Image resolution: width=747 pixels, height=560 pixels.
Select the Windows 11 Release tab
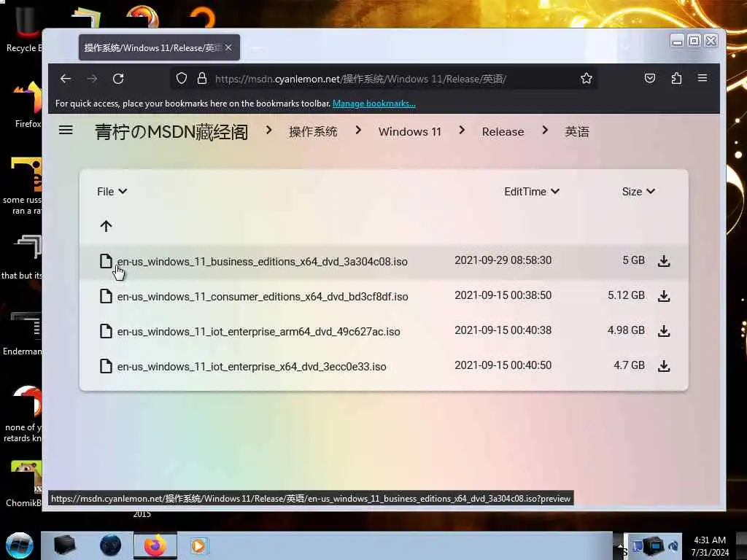pyautogui.click(x=159, y=47)
